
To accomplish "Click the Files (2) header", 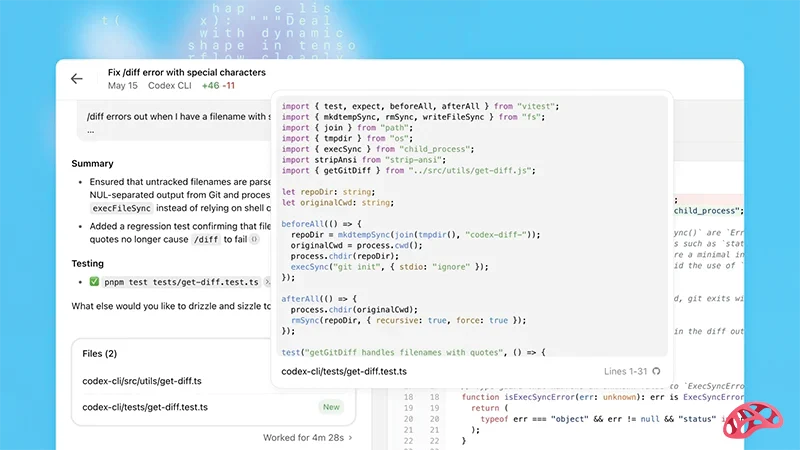I will 100,354.
